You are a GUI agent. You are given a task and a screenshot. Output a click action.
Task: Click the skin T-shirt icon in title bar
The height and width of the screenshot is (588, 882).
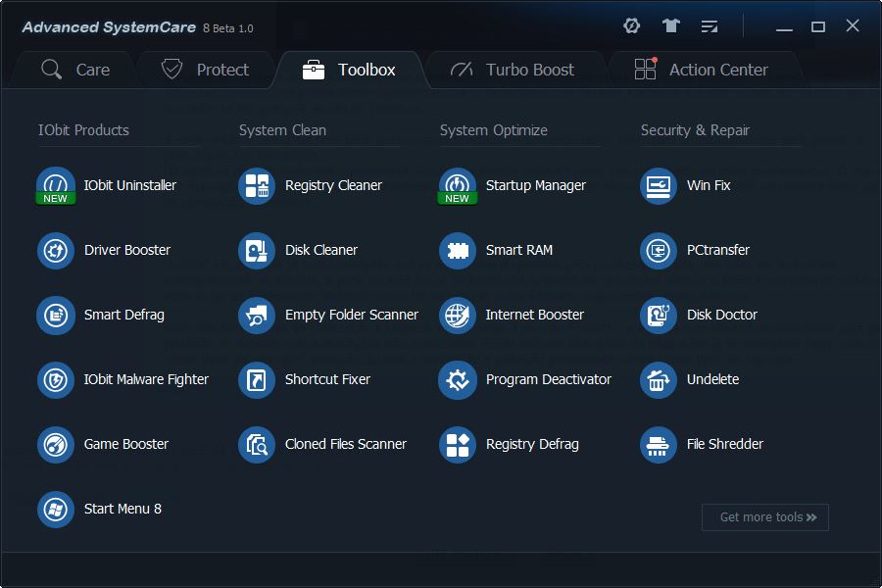670,25
